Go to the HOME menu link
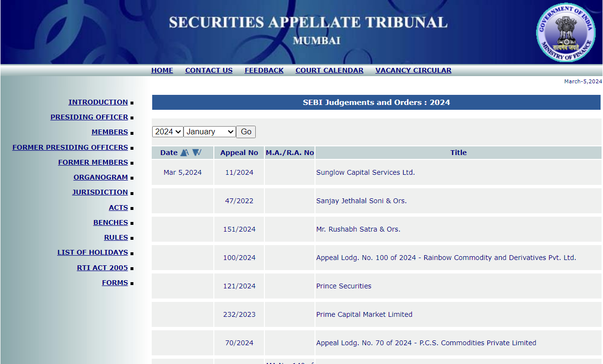 162,70
